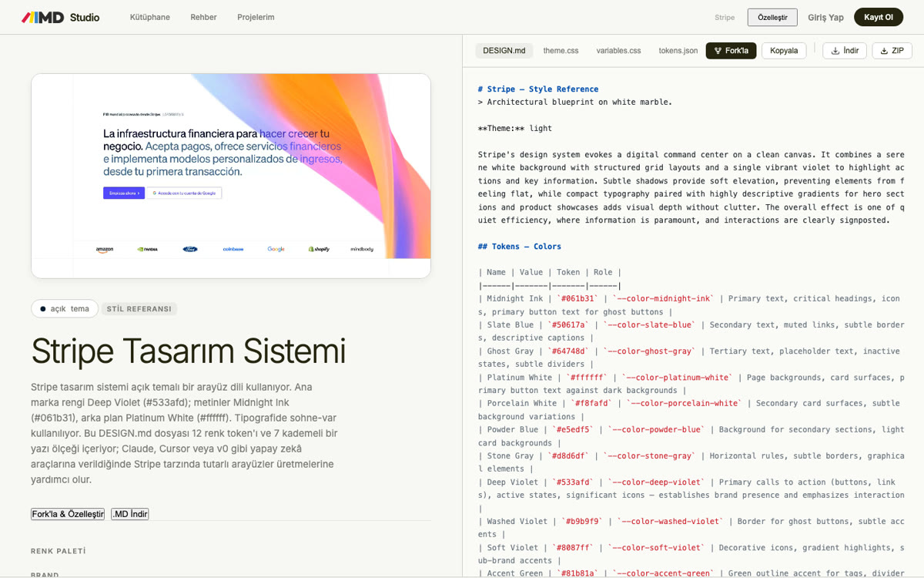This screenshot has width=924, height=578.
Task: Open the Stripe website preview thumbnail
Action: coord(231,176)
